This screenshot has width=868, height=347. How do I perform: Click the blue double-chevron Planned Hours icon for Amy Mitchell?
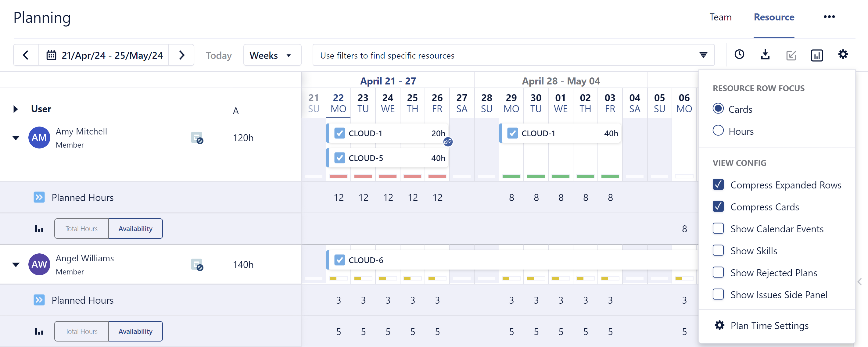point(39,197)
